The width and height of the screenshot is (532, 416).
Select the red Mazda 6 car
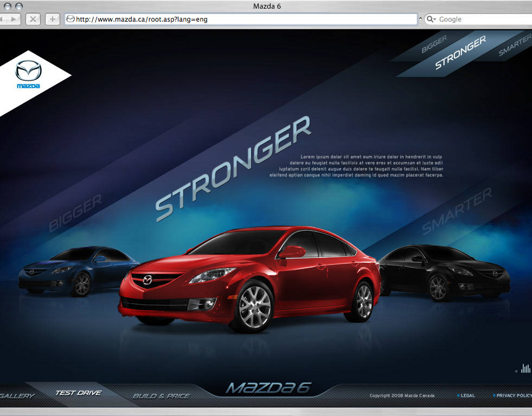[x=249, y=279]
